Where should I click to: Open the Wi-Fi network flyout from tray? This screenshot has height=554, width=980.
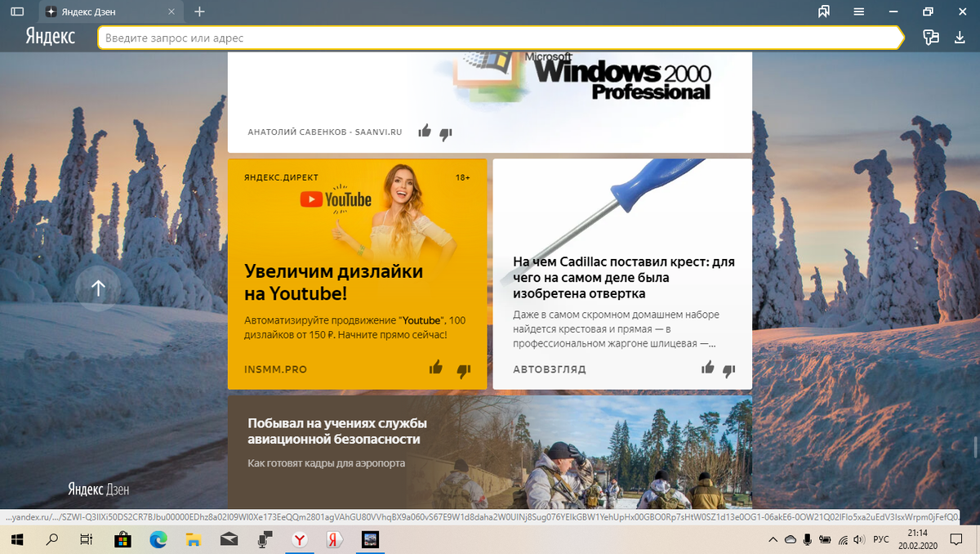pyautogui.click(x=843, y=539)
